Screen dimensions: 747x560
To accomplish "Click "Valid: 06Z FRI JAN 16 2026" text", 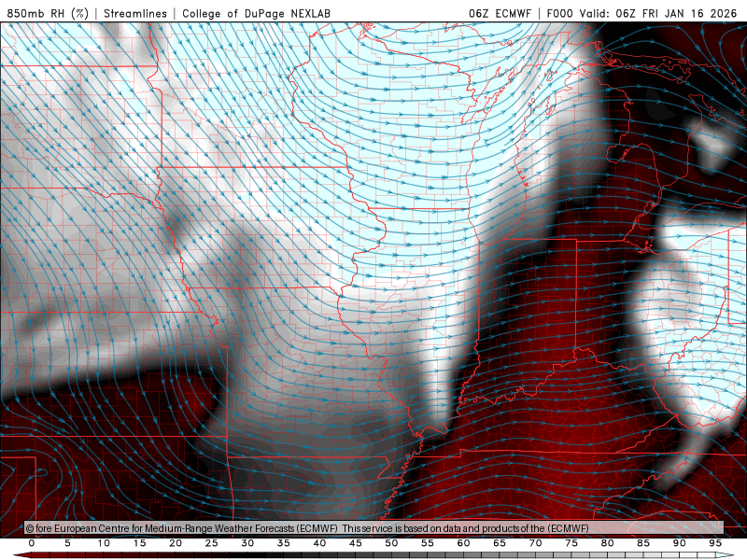I will [x=658, y=13].
